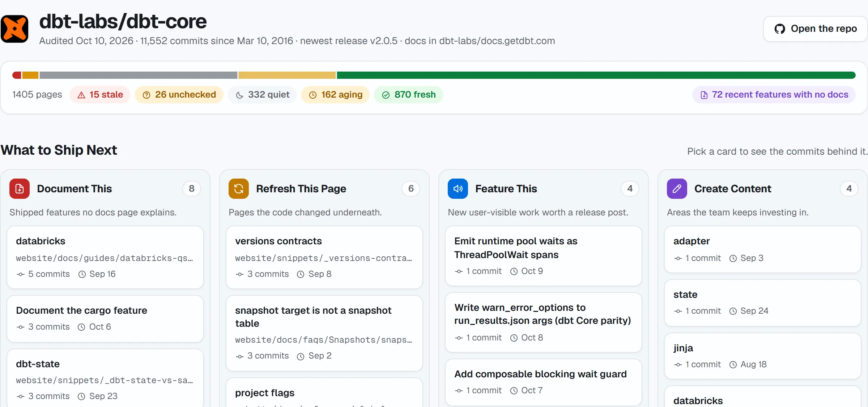Viewport: 868px width, 407px height.
Task: Open Document the cargo feature card
Action: (105, 319)
